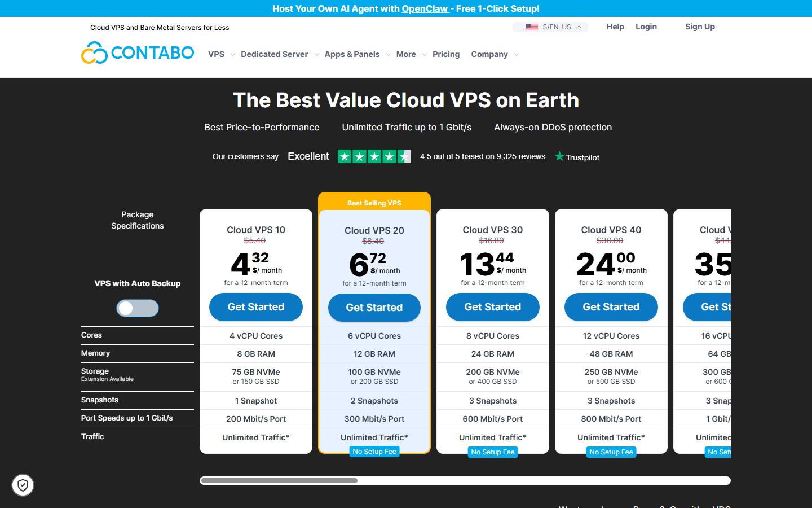Click the 'Port Speeds up to 1 Gbit/s' label

click(x=127, y=418)
